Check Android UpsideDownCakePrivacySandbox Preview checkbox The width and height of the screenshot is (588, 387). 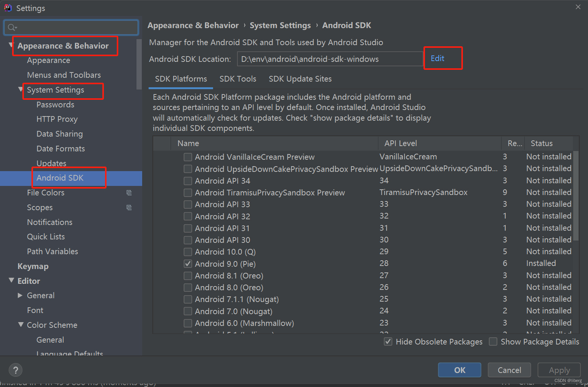188,168
